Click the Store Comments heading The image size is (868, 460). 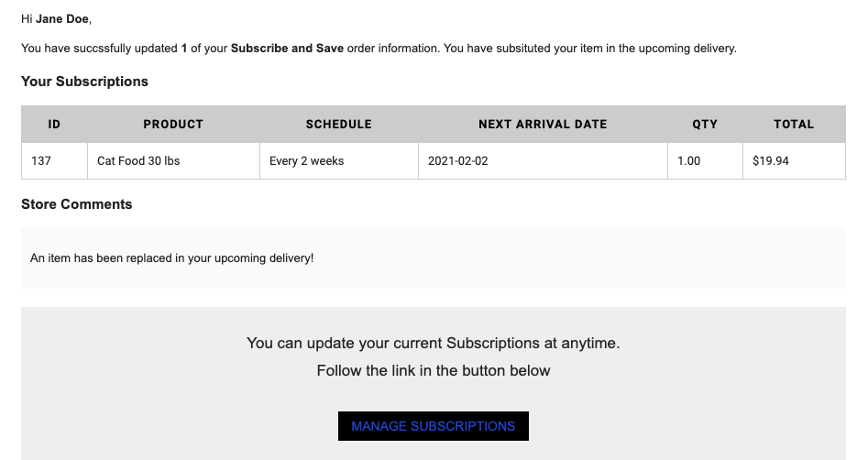[76, 204]
